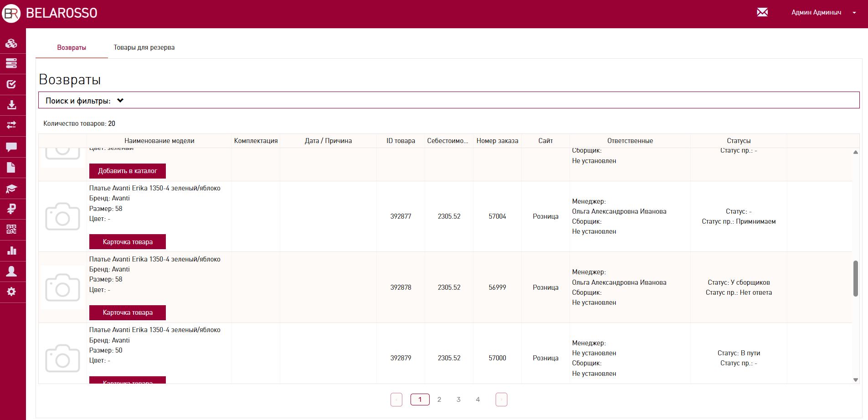Open the graduation cap sidebar icon
Viewport: 868px width, 420px height.
tap(11, 189)
